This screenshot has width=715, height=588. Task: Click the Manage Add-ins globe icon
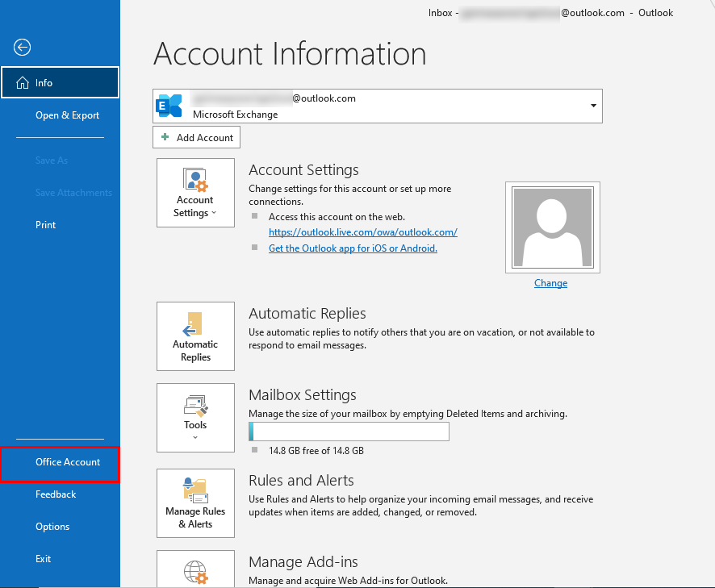[x=196, y=573]
